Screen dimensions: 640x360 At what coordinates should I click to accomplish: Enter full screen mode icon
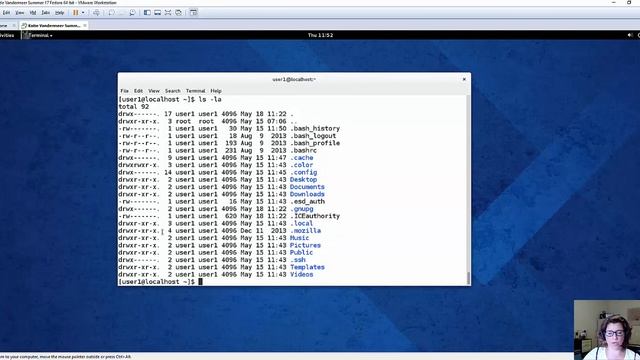pos(168,13)
